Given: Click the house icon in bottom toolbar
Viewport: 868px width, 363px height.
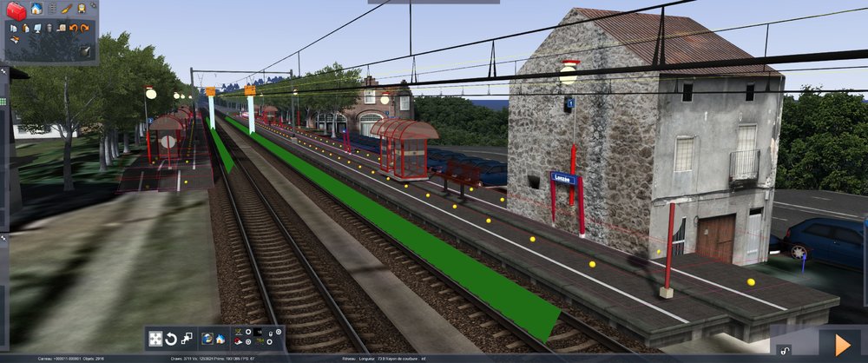Looking at the screenshot, I should pos(220,339).
